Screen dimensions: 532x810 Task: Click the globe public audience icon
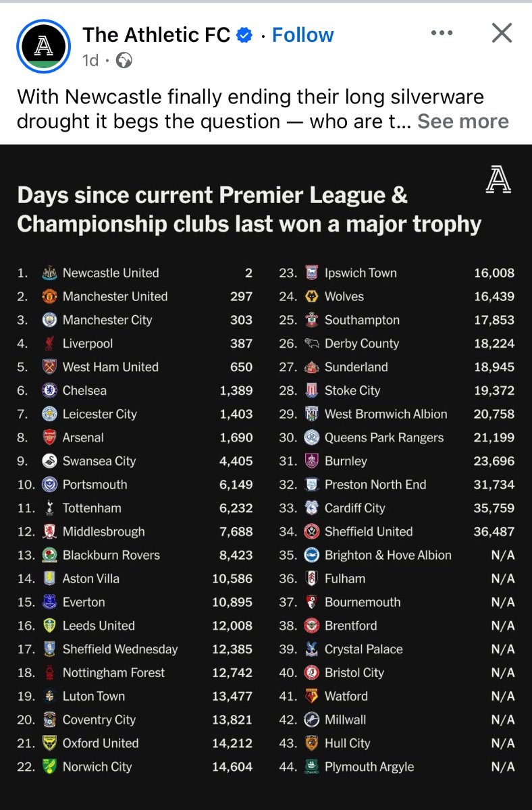pos(124,61)
